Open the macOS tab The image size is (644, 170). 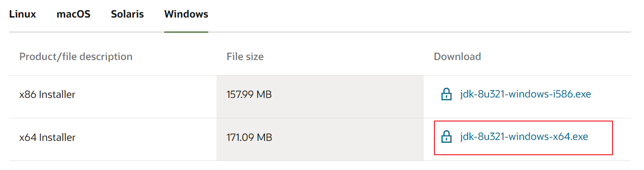74,14
